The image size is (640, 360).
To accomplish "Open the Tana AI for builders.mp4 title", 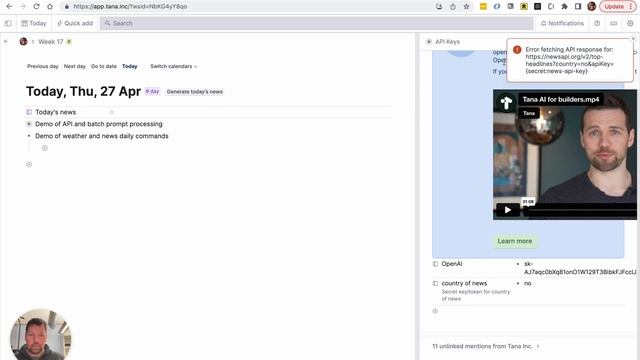I will pos(561,99).
